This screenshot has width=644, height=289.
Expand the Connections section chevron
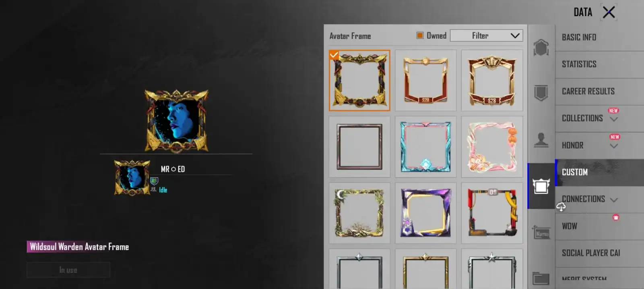coord(614,200)
